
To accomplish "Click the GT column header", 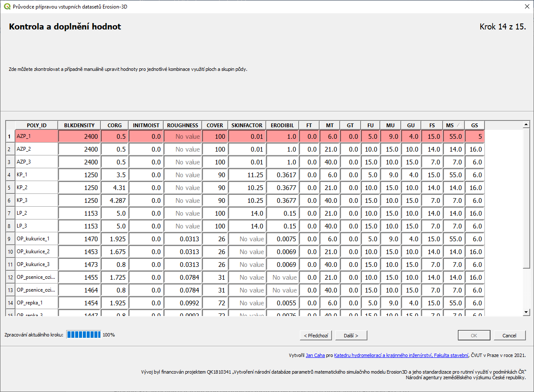I will [350, 125].
